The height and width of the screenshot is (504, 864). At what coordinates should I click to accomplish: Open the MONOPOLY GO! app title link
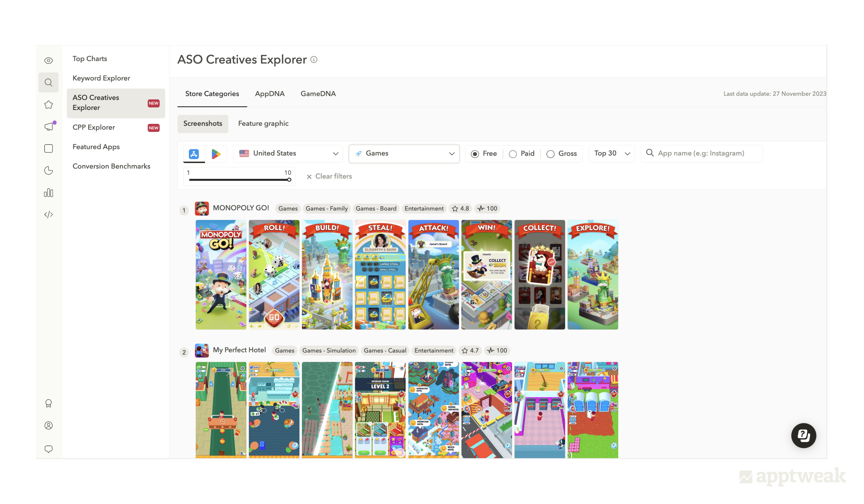(241, 208)
